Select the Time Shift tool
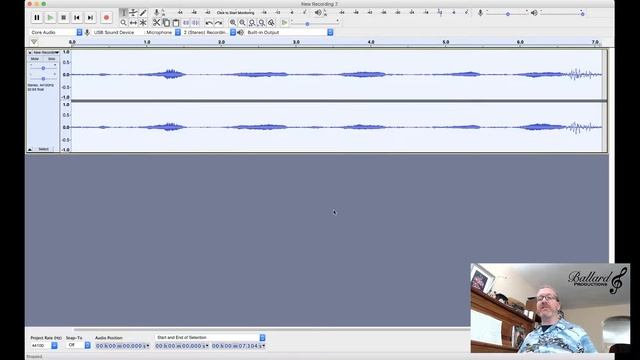This screenshot has height=360, width=640. pyautogui.click(x=133, y=23)
